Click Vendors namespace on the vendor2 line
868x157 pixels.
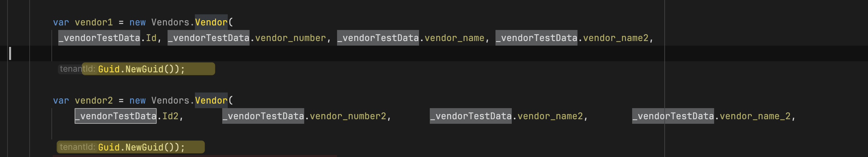tap(170, 101)
